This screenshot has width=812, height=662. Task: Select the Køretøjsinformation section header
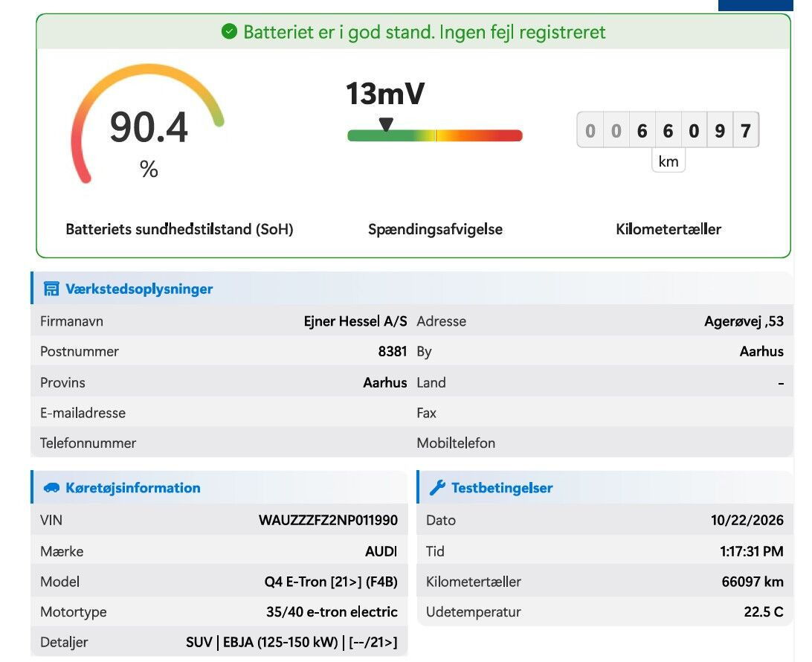coord(219,487)
